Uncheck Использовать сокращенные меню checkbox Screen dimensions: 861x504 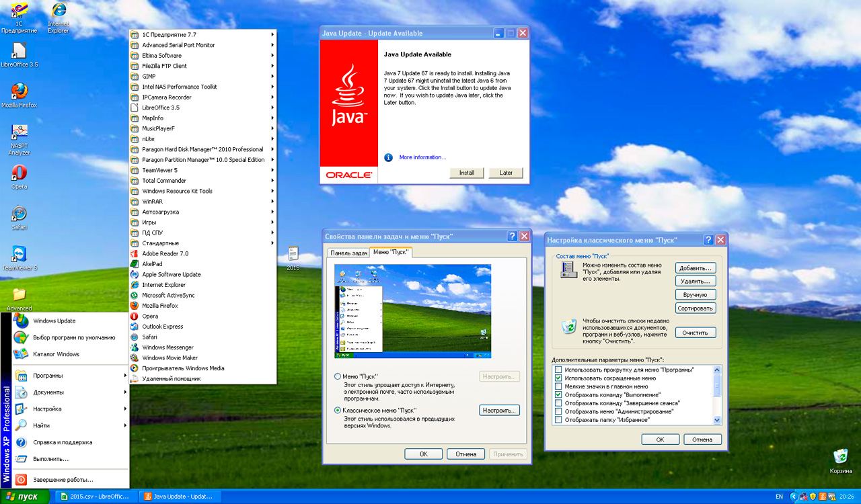(x=558, y=378)
